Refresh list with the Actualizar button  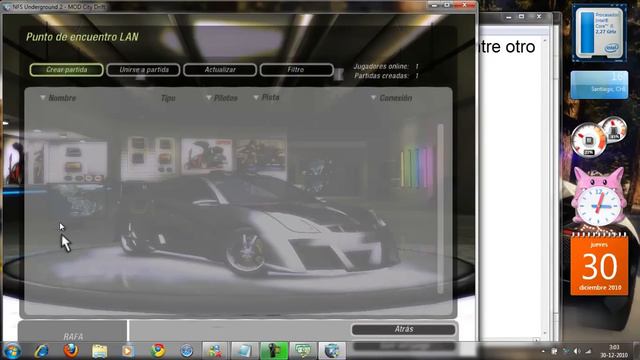click(x=220, y=70)
